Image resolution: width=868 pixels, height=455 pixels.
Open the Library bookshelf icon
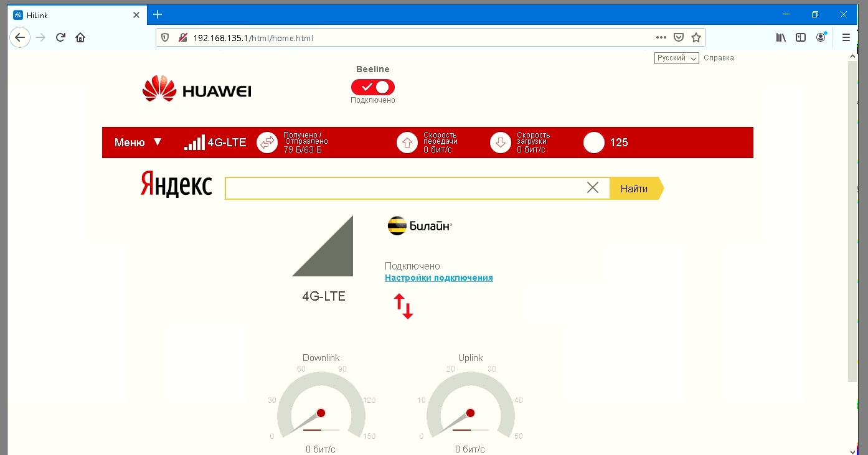tap(781, 37)
